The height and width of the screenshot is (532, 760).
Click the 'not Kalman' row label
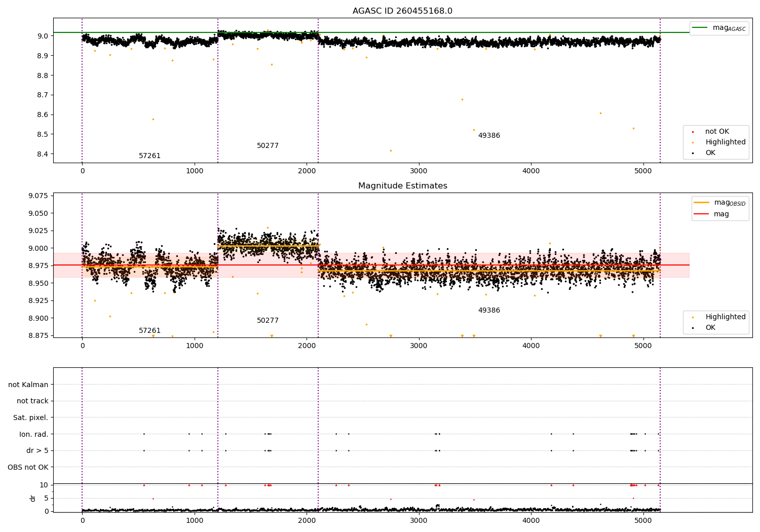pyautogui.click(x=28, y=385)
